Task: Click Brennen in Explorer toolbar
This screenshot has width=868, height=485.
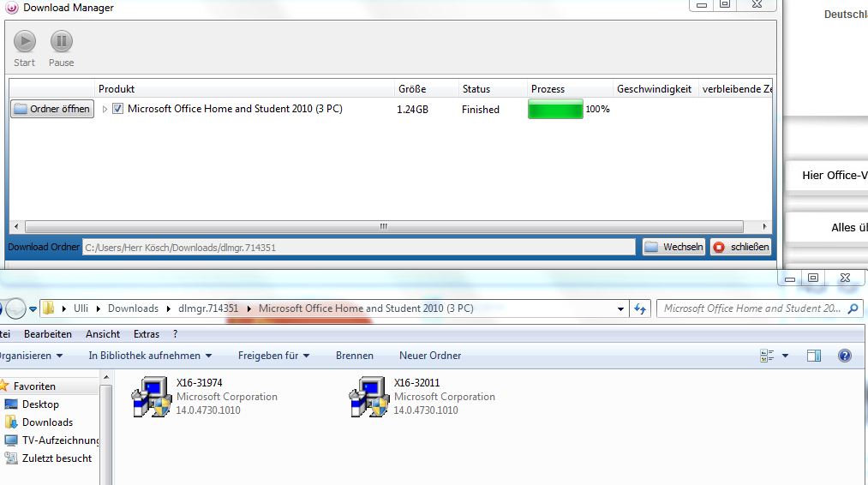Action: point(354,356)
